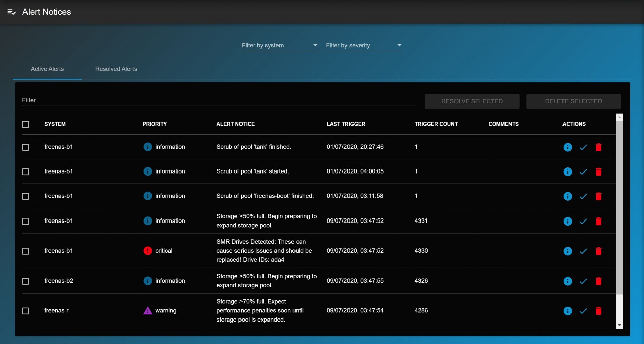Toggle the select-all checkbox in table header
The image size is (644, 344).
click(x=25, y=124)
